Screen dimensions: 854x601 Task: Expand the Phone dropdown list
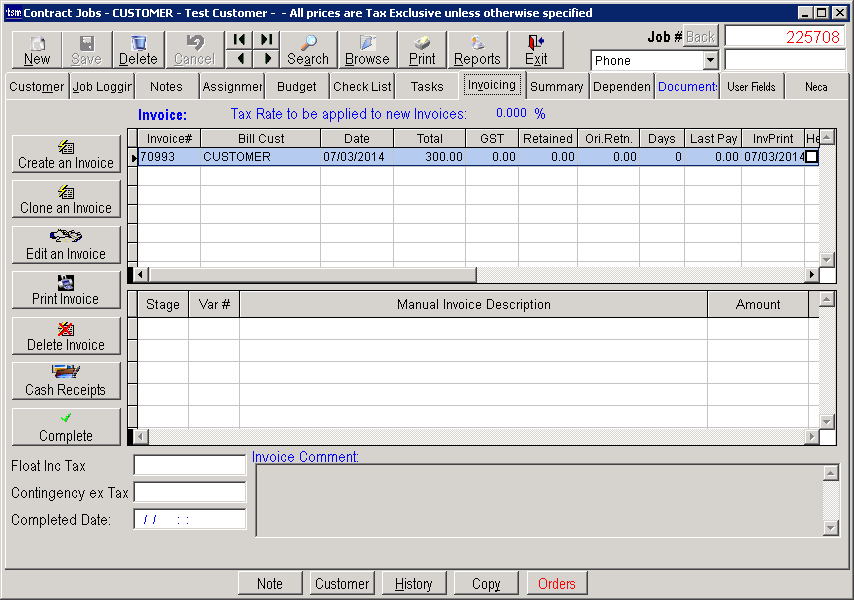click(710, 61)
